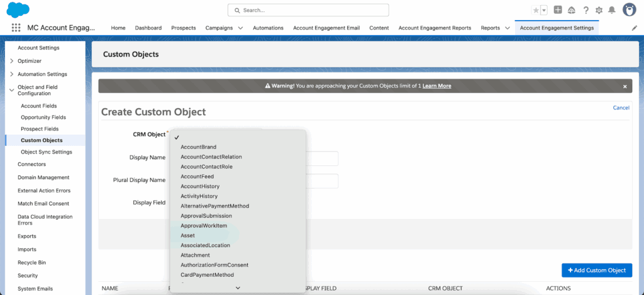The width and height of the screenshot is (644, 295).
Task: Open the user avatar profile menu
Action: coord(629,10)
